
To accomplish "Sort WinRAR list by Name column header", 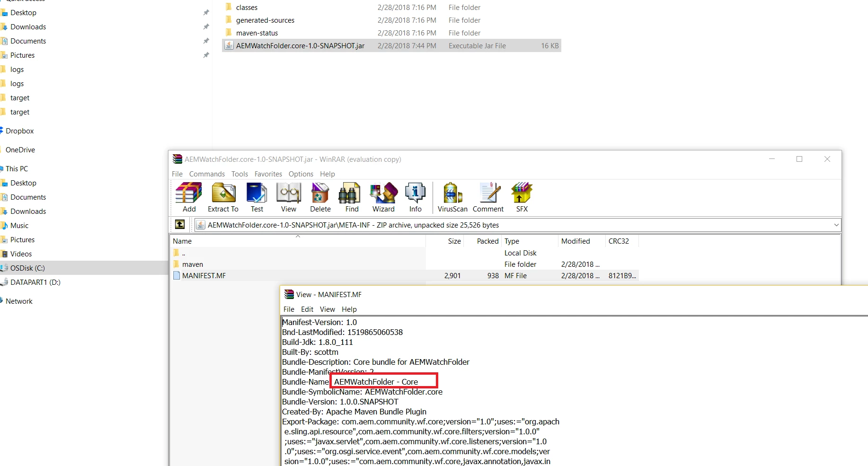I will pyautogui.click(x=298, y=241).
